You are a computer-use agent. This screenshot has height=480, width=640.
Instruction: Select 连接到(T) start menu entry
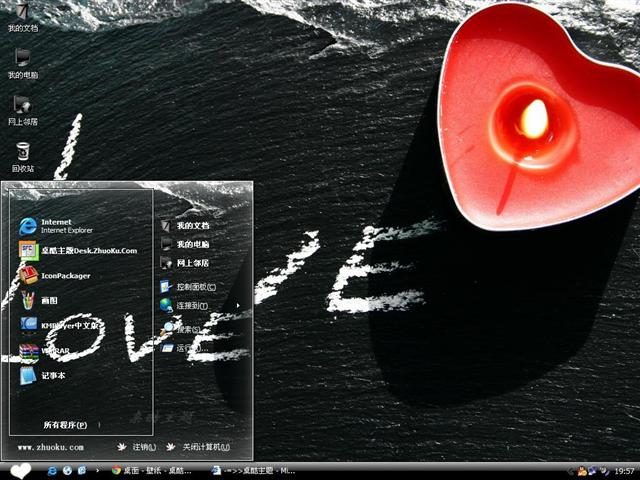point(184,305)
